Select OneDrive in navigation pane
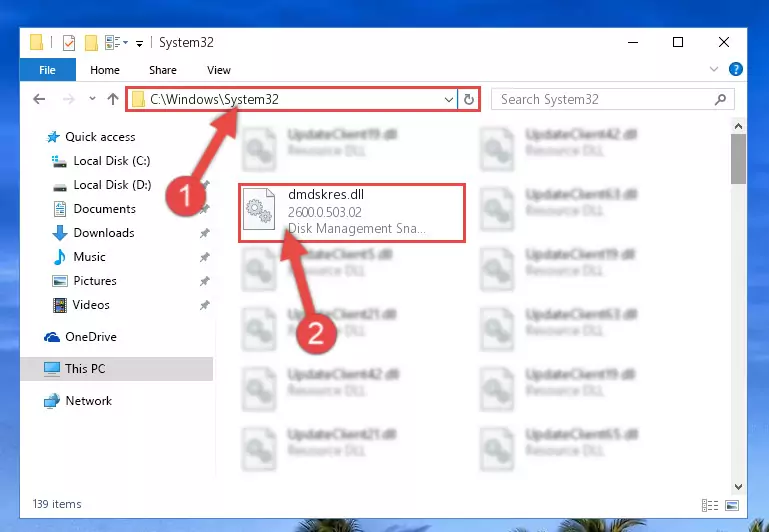 (x=91, y=337)
